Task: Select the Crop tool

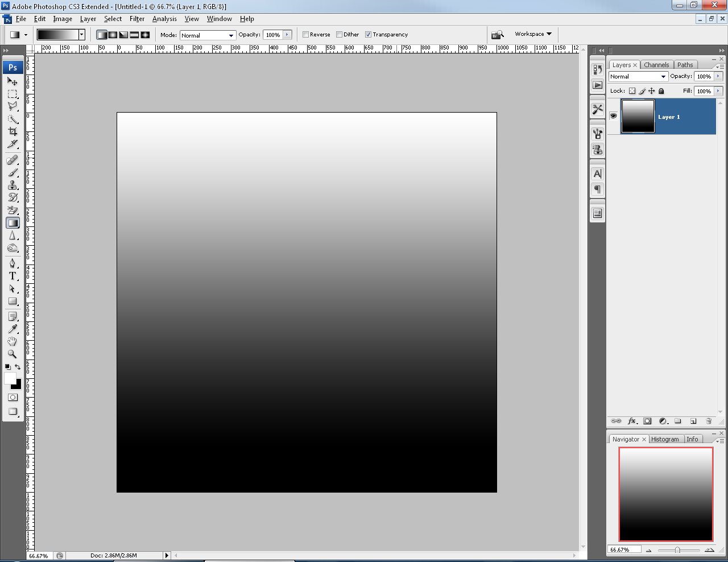Action: [x=13, y=131]
